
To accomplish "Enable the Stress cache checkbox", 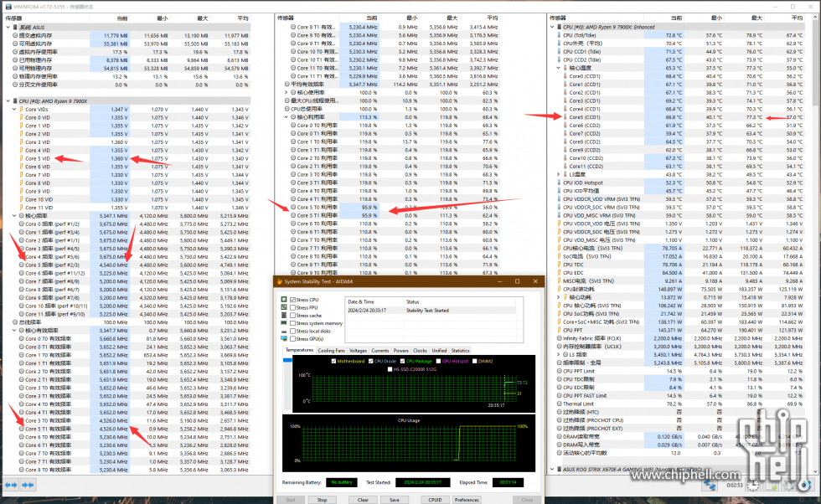I will (292, 316).
